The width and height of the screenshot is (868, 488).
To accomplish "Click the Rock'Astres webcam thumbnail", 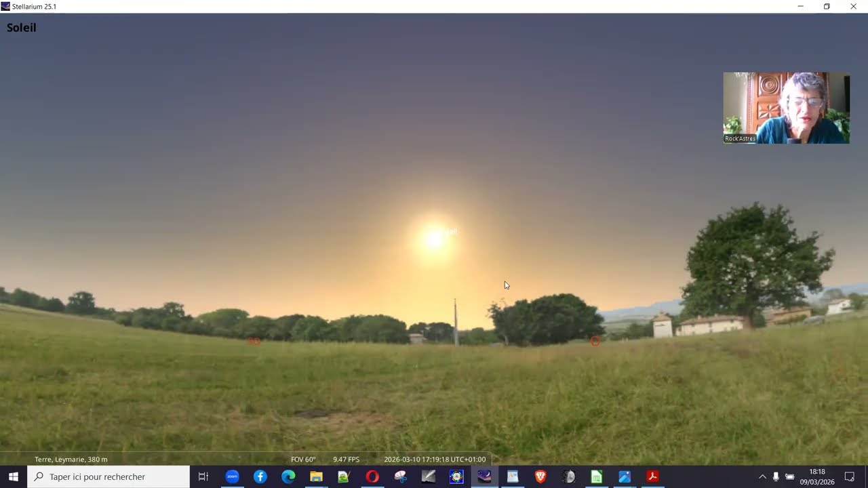I will point(786,108).
